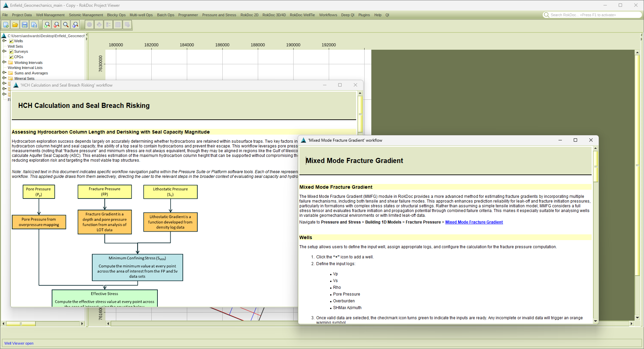Viewport: 644px width, 349px height.
Task: Click the greyed-out table icon in toolbar
Action: [x=118, y=25]
